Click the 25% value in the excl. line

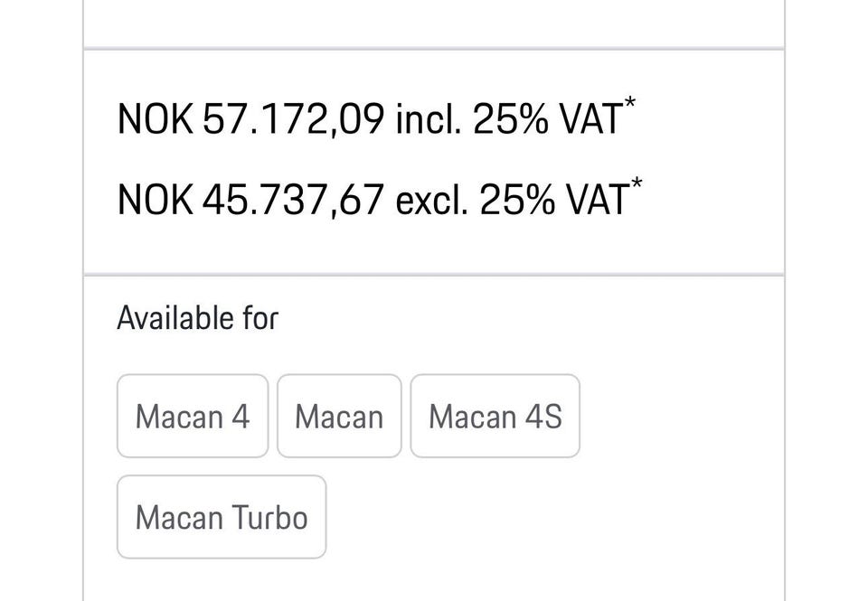(514, 199)
